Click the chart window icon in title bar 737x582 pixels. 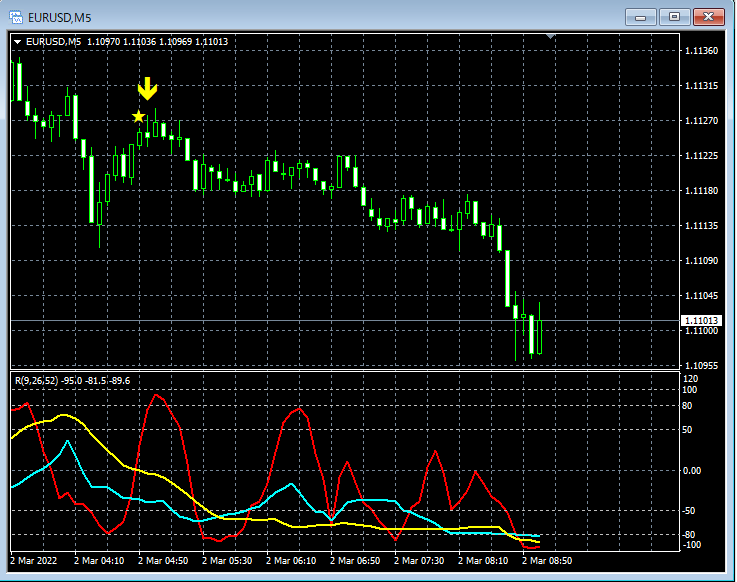[x=16, y=16]
